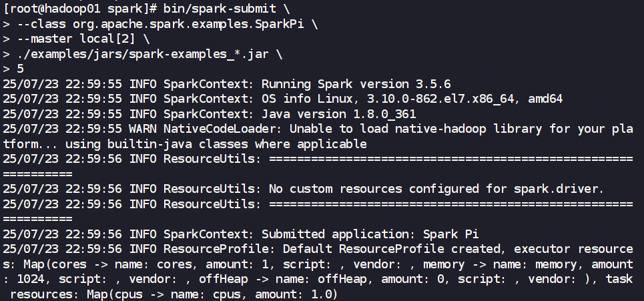Click the ResourceProfile logger name
Screen dimensions: 644x301
pyautogui.click(x=216, y=250)
